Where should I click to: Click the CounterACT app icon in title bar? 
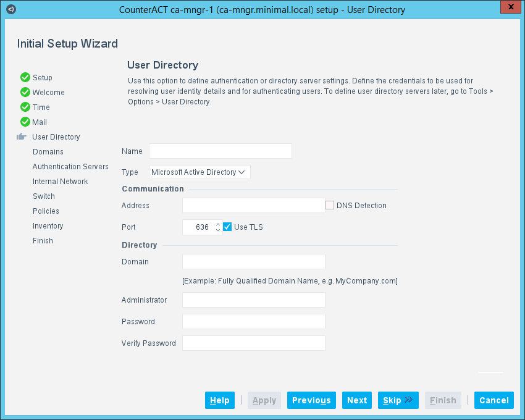coord(11,9)
